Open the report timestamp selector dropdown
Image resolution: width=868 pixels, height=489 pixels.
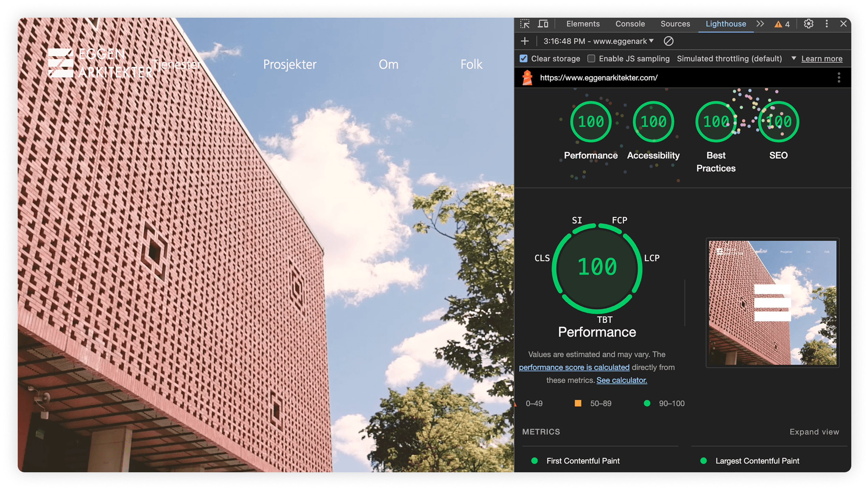tap(599, 41)
